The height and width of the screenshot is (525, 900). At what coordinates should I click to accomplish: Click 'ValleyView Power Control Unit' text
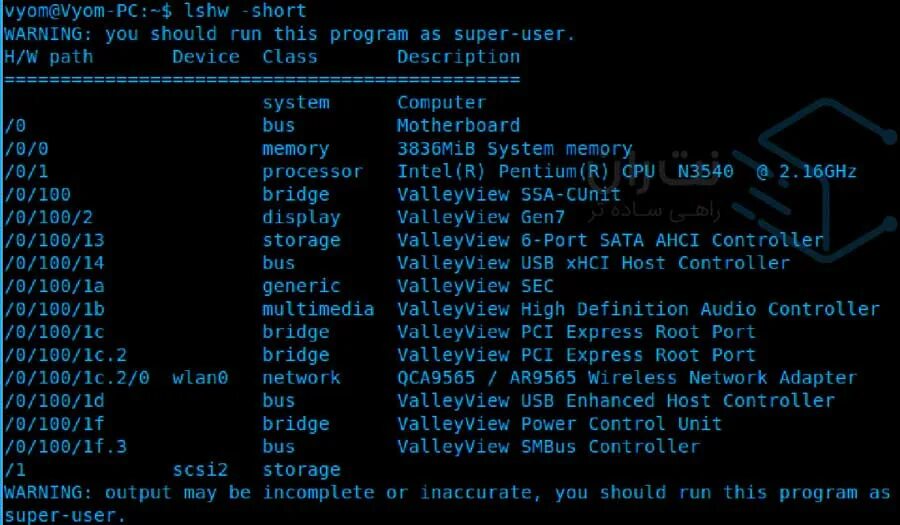coord(559,424)
